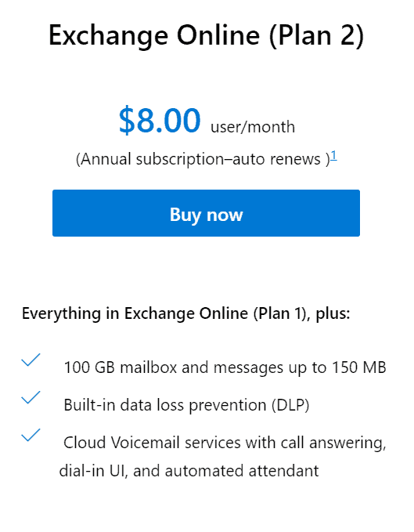Click the Buy now button

(206, 213)
